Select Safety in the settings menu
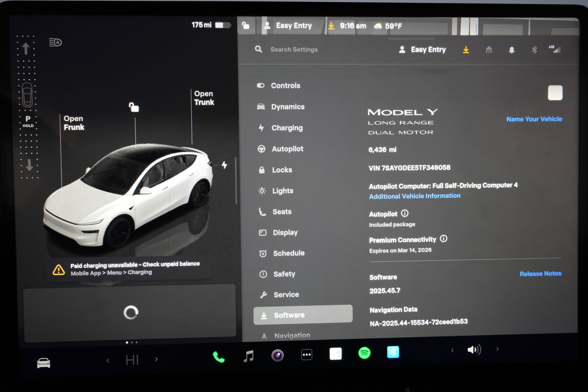Viewport: 588px width, 392px height. click(x=284, y=274)
